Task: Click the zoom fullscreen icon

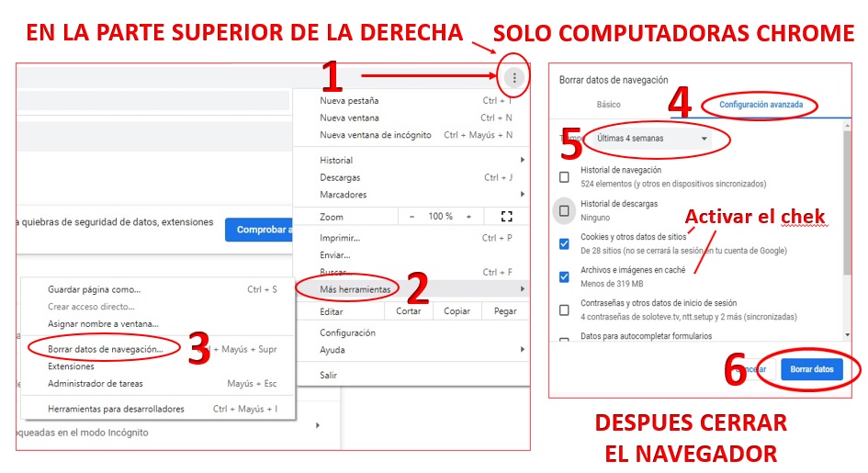Action: pos(506,217)
